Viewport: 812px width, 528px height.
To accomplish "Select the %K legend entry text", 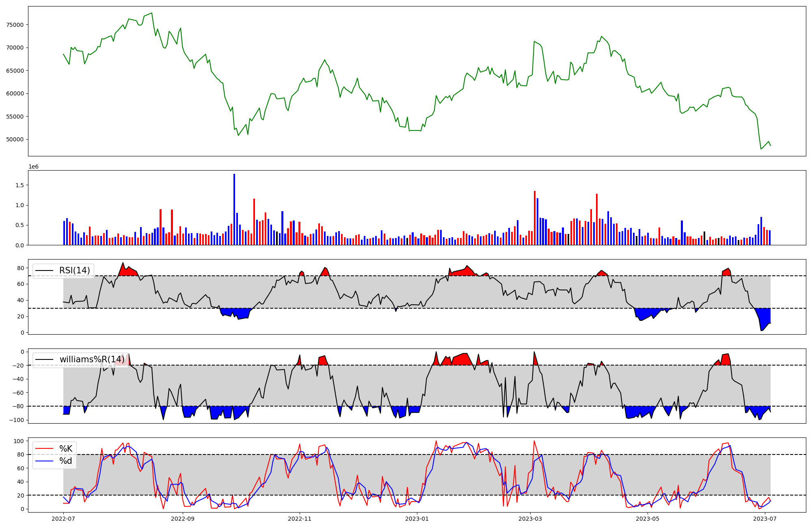I will click(66, 448).
